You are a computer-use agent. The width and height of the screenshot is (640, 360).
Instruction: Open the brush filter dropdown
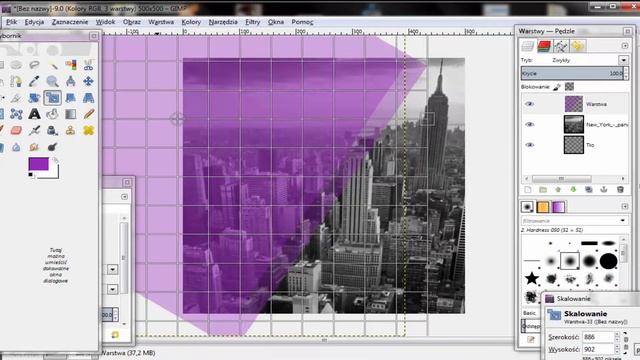623,220
